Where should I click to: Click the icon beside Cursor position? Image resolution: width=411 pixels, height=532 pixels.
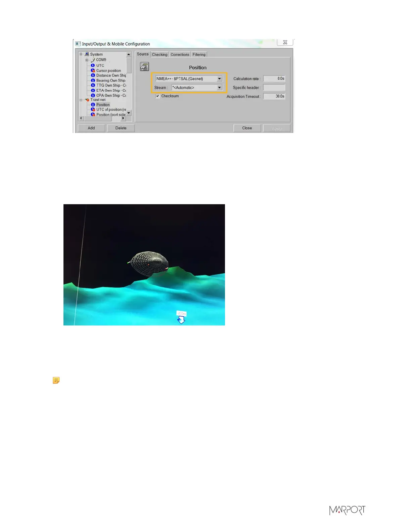[x=93, y=71]
